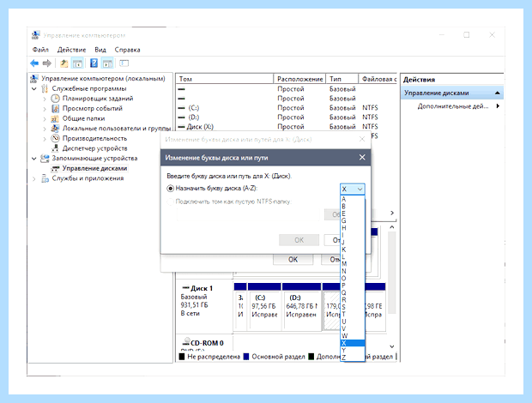The height and width of the screenshot is (403, 532).
Task: Click the Task Scheduler clock icon
Action: click(x=55, y=99)
